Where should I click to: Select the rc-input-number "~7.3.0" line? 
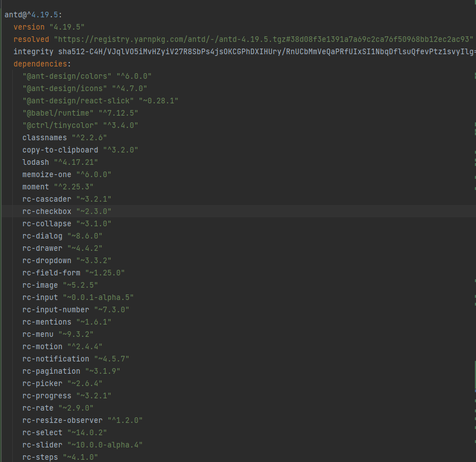[76, 309]
